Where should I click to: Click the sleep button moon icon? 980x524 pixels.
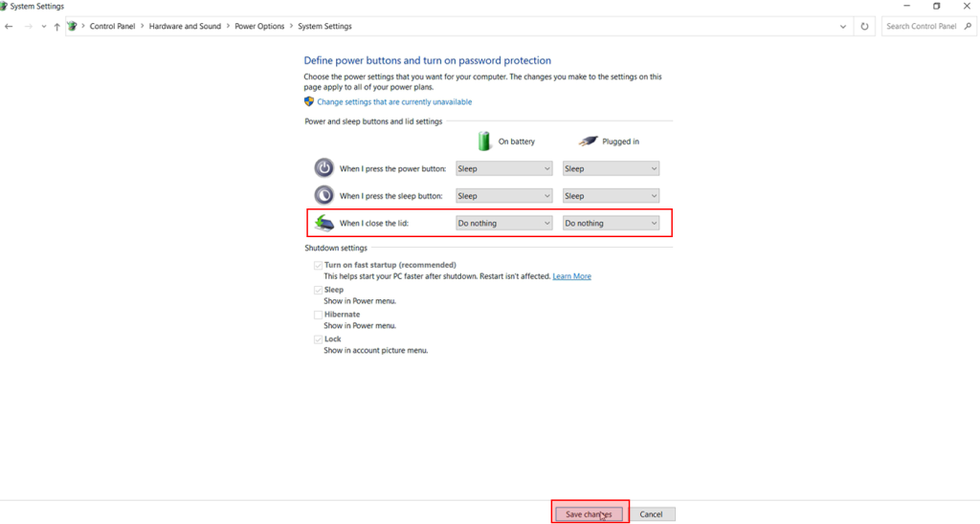click(x=324, y=195)
